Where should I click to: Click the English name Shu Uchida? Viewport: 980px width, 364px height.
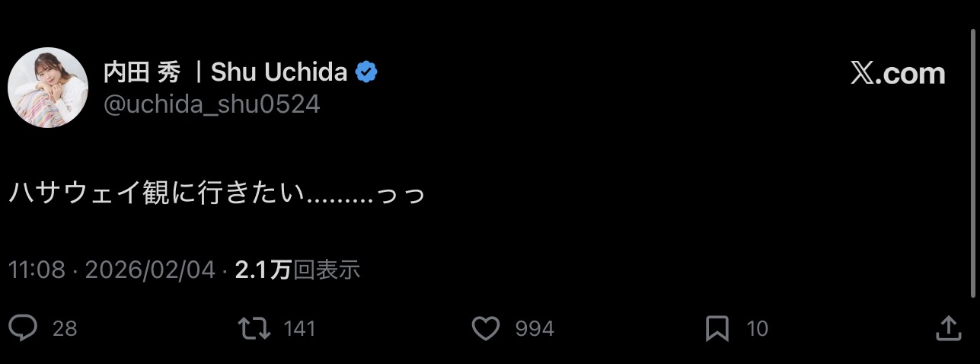[279, 72]
